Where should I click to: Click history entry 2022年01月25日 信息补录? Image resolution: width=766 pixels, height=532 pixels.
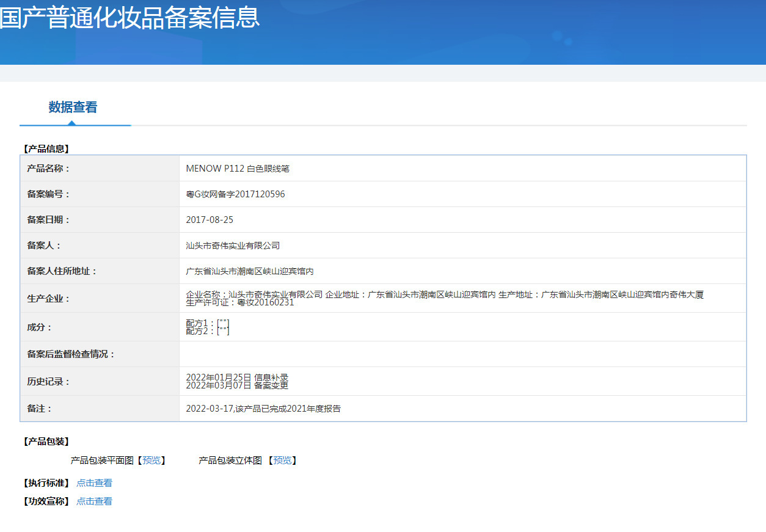pos(237,377)
